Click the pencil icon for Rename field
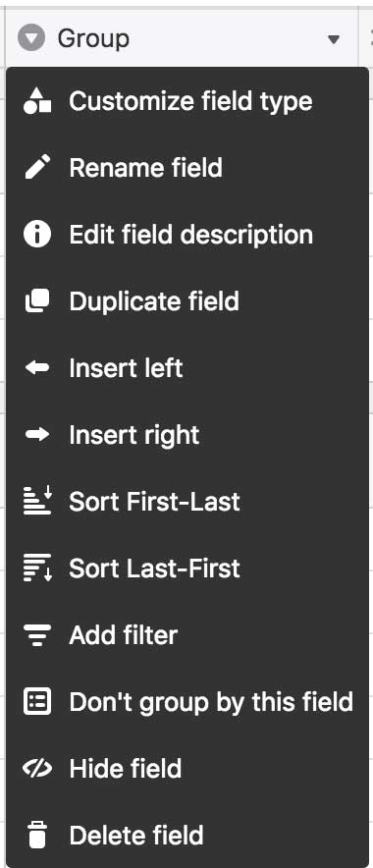The width and height of the screenshot is (373, 868). click(x=37, y=168)
